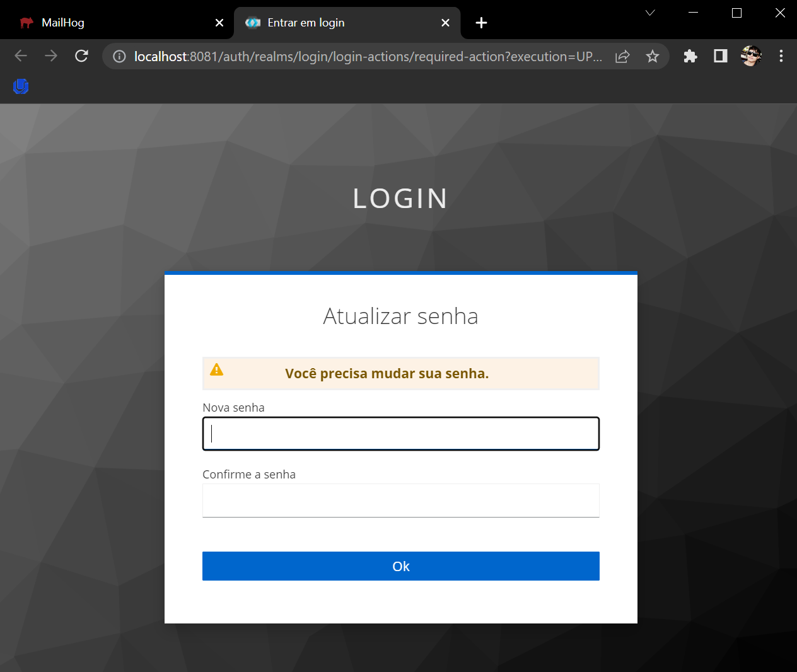Click the browser back navigation arrow
The image size is (797, 672).
[x=20, y=56]
